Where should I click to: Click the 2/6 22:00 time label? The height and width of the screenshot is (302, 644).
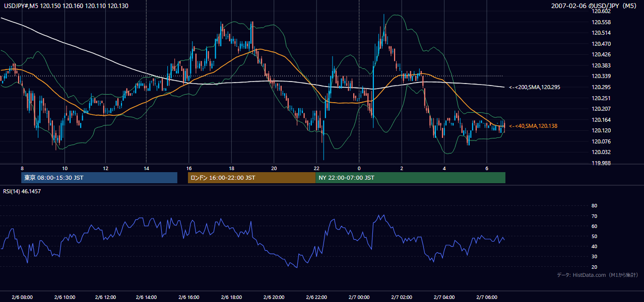coord(316,297)
